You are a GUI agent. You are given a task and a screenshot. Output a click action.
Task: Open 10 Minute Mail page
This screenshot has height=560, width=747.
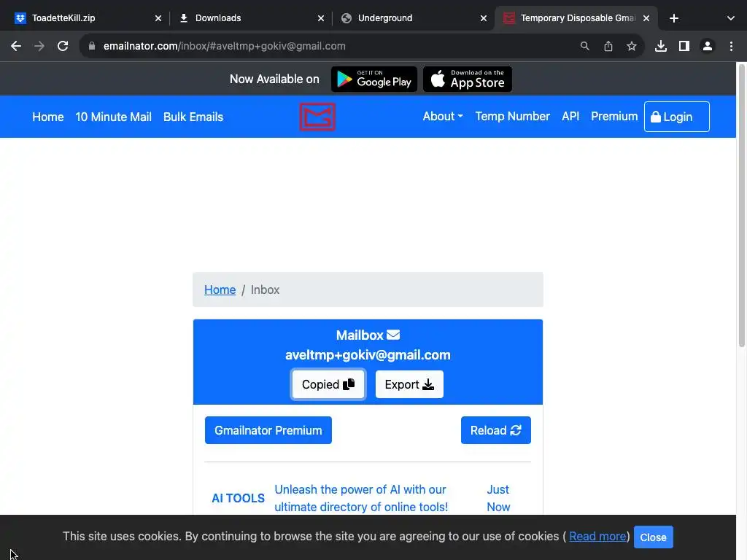[x=113, y=117]
